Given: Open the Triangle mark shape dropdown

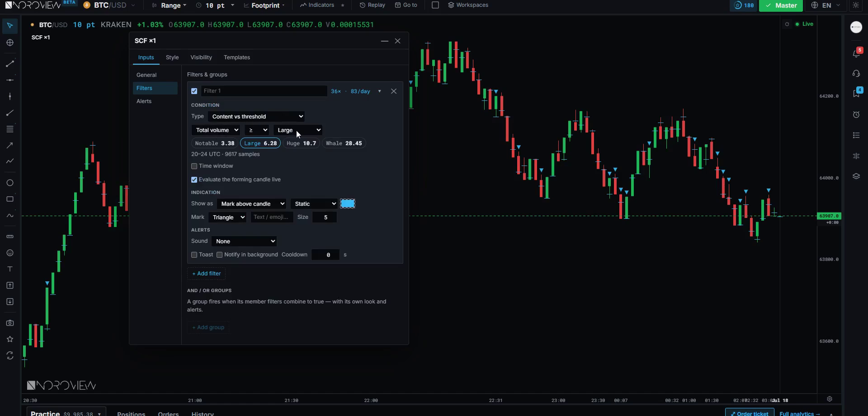Looking at the screenshot, I should tap(227, 217).
